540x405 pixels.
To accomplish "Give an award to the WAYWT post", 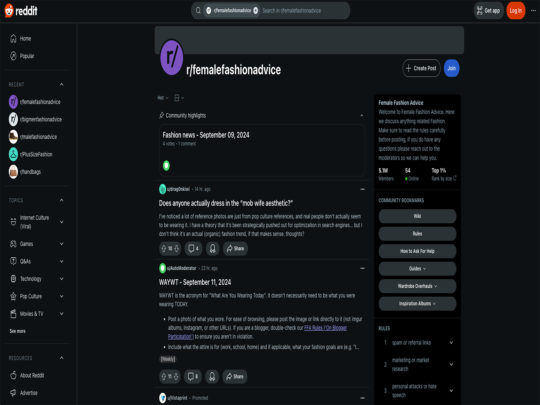I will point(212,376).
